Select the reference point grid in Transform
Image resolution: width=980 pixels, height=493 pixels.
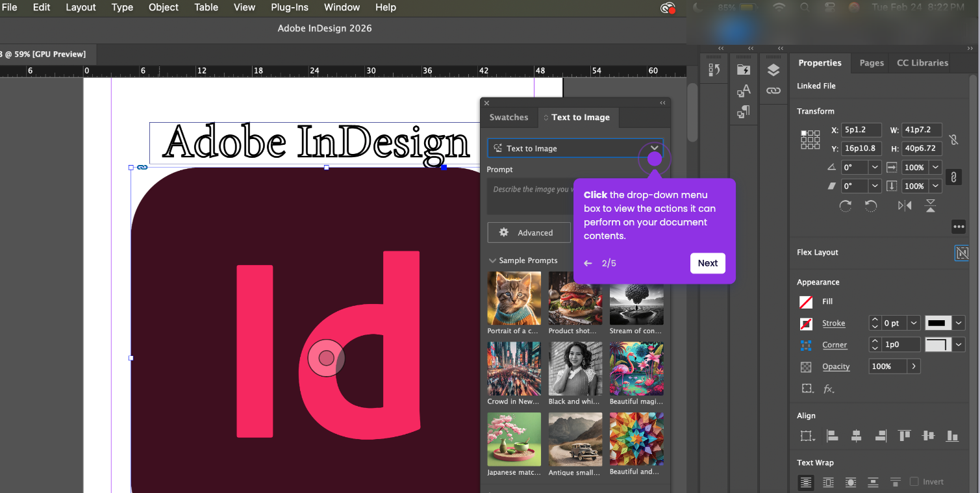click(810, 139)
